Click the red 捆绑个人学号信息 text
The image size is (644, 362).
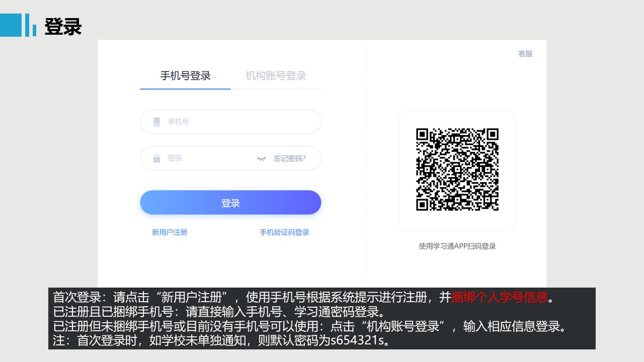tap(500, 297)
